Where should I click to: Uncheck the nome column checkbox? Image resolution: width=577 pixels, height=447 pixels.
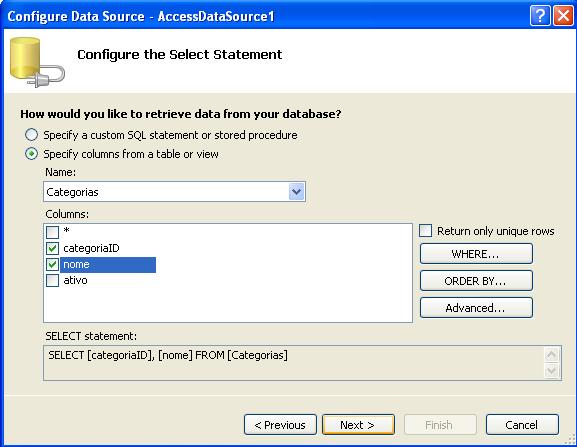pyautogui.click(x=52, y=264)
